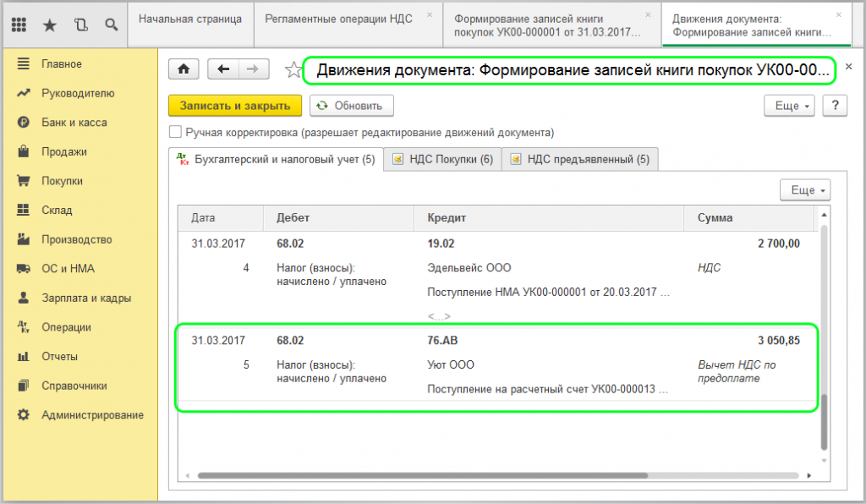Enable the Ручная корректировка checkbox
Viewport: 866px width, 504px height.
[176, 133]
